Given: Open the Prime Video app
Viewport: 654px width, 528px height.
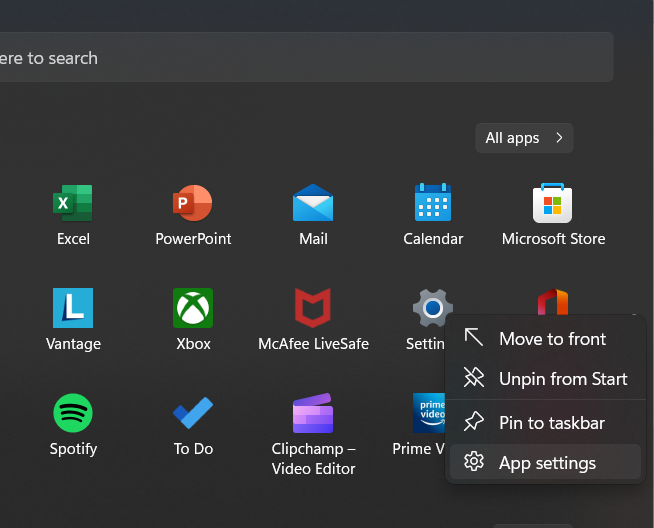Looking at the screenshot, I should pyautogui.click(x=427, y=412).
